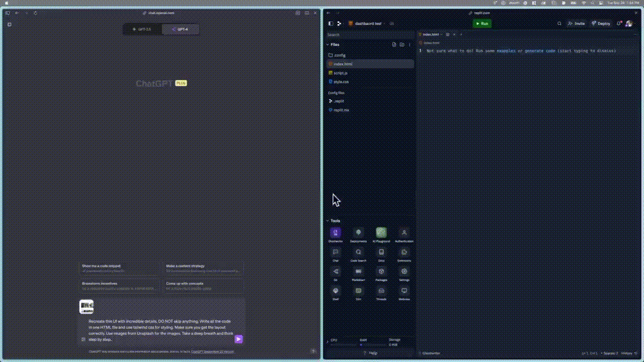Launch the Git tool
The height and width of the screenshot is (362, 644).
pyautogui.click(x=336, y=272)
